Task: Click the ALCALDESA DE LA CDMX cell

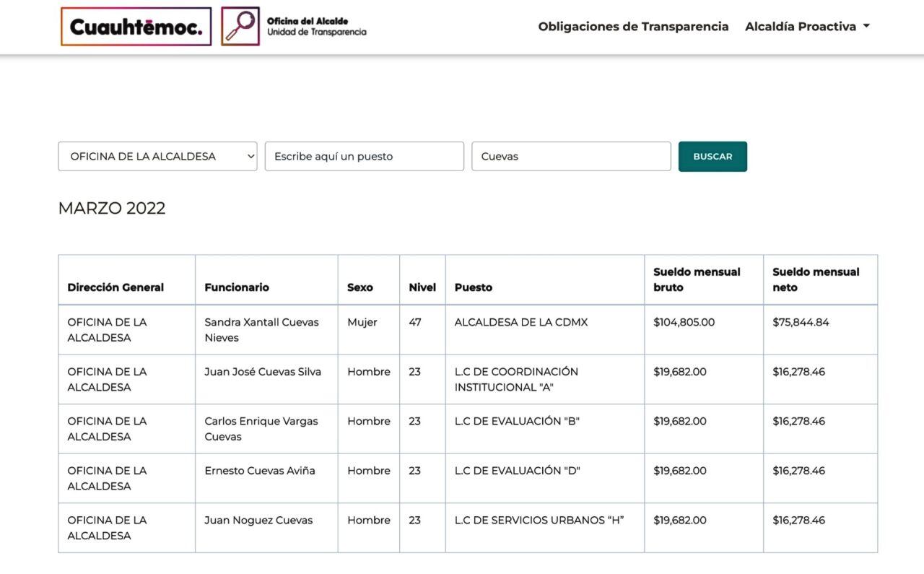Action: pyautogui.click(x=520, y=322)
